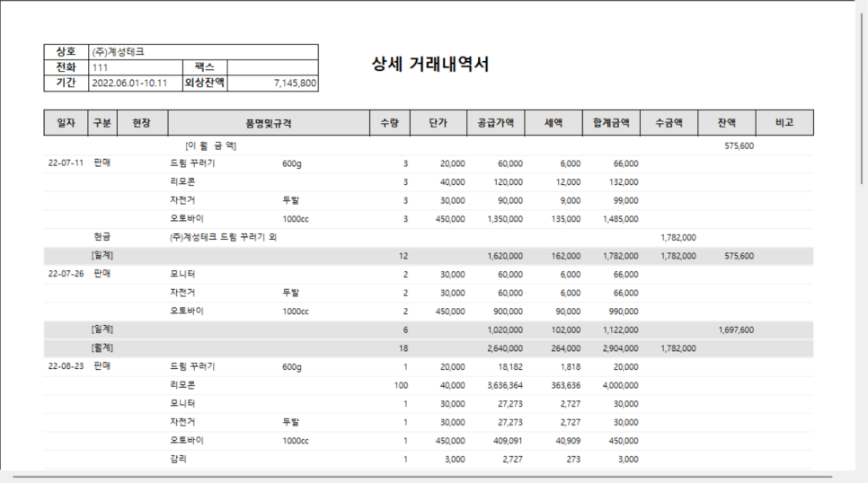Click the supply amount 18,182
The image size is (868, 483).
point(510,367)
